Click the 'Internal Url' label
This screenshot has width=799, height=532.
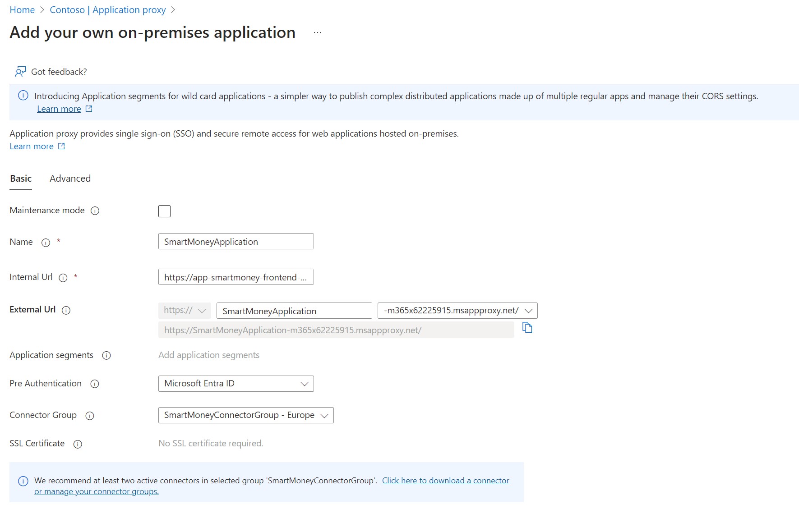coord(31,277)
